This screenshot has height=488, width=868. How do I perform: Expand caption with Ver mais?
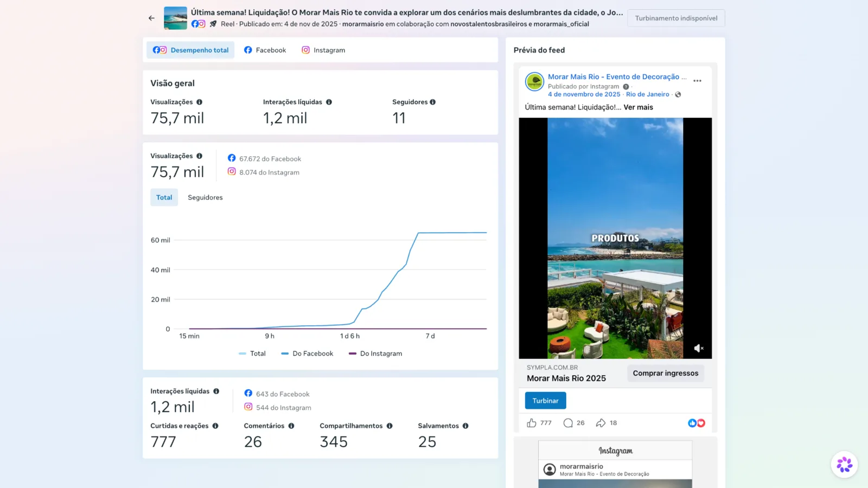tap(639, 107)
